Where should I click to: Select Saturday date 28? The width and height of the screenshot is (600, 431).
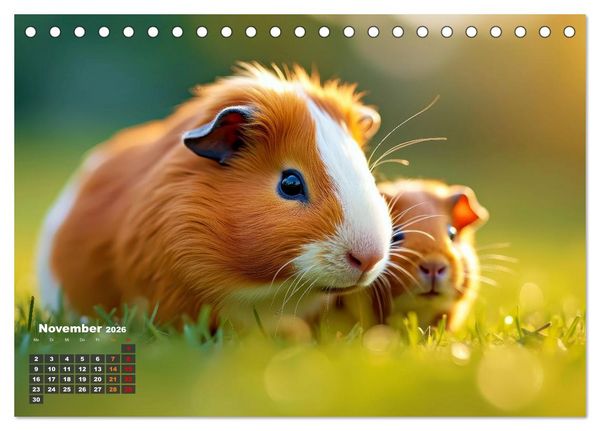tap(113, 389)
